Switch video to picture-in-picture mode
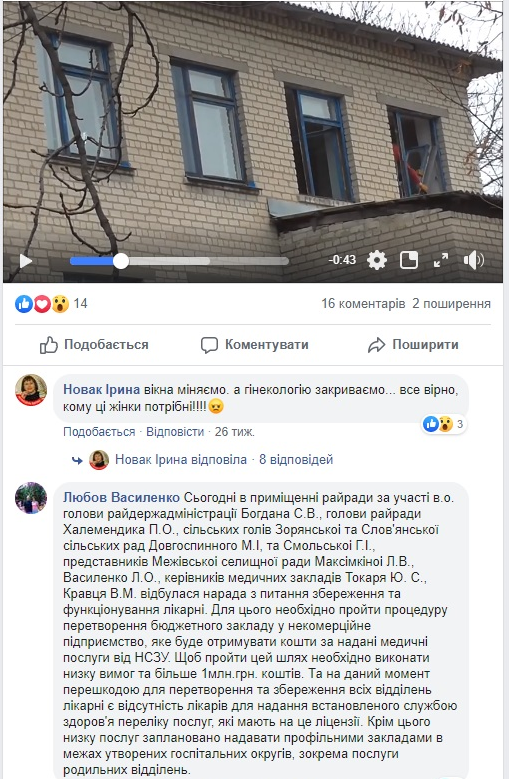Image resolution: width=509 pixels, height=779 pixels. (409, 260)
